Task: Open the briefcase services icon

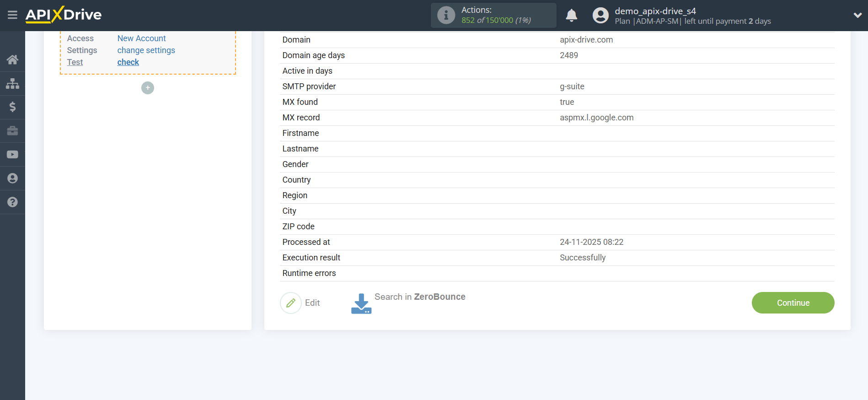Action: (x=12, y=131)
